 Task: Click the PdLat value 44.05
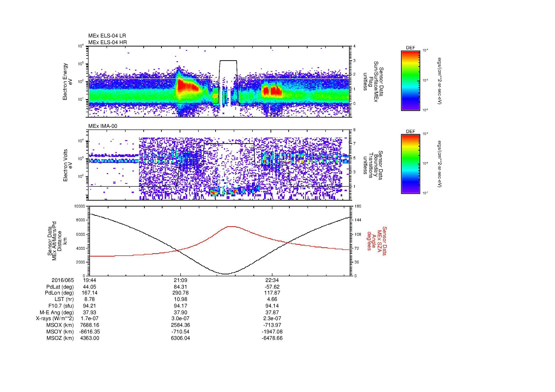coord(89,287)
